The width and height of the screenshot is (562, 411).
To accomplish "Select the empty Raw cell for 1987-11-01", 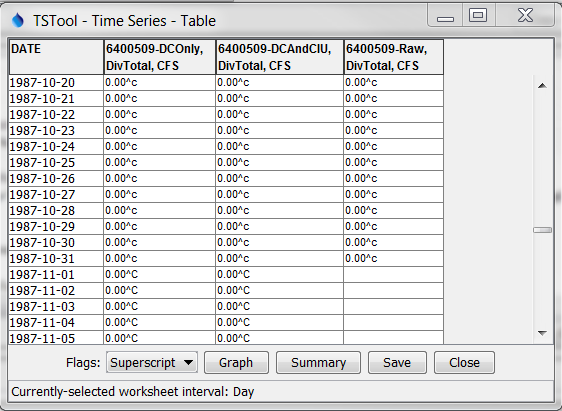I will point(394,274).
